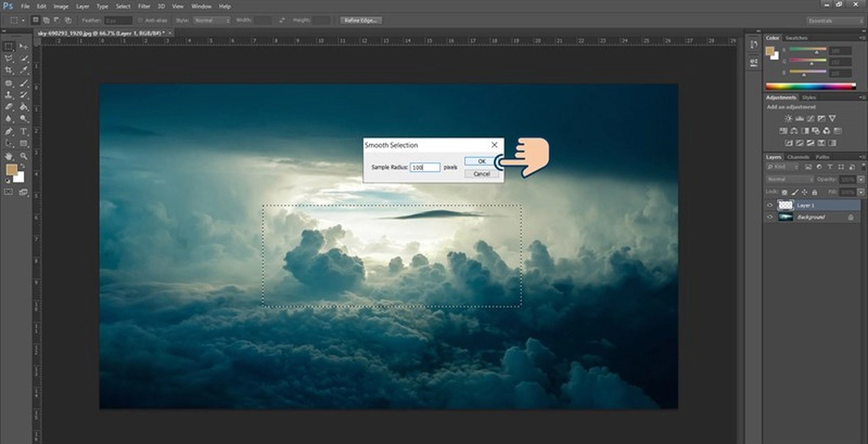Add a Brightness/Contrast adjustment
The height and width of the screenshot is (444, 868).
click(x=788, y=119)
